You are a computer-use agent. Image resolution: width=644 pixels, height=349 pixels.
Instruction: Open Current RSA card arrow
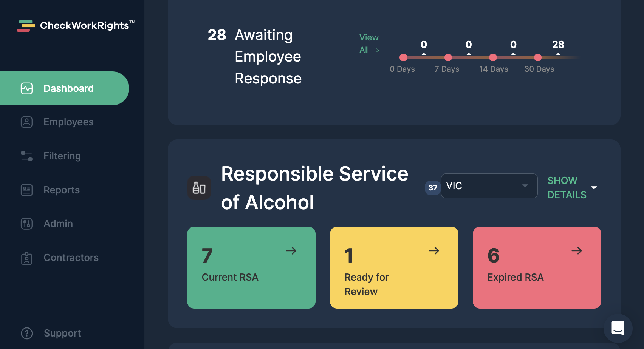pos(291,250)
